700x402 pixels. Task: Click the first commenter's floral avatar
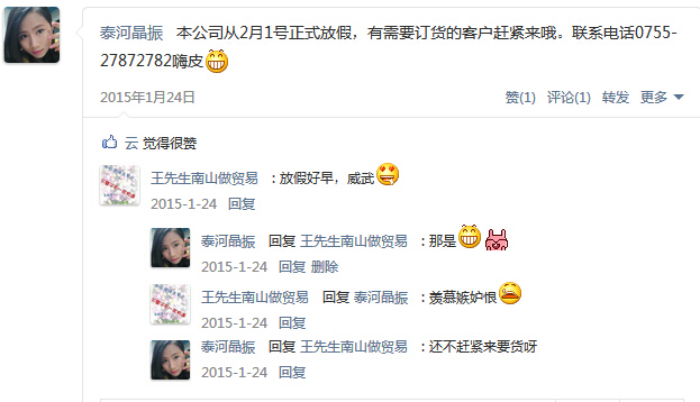(x=119, y=185)
